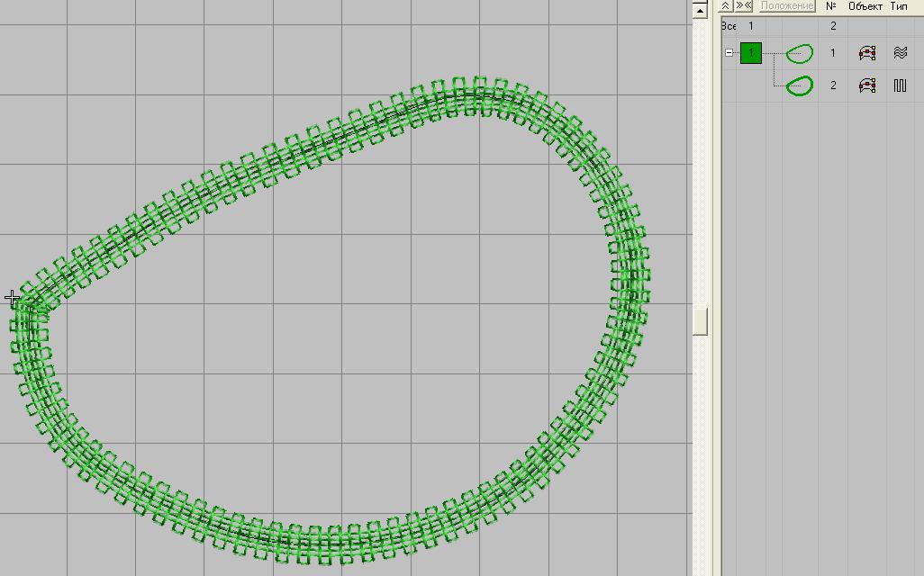This screenshot has height=576, width=924.
Task: Click object number 1 in the № column
Action: (833, 53)
